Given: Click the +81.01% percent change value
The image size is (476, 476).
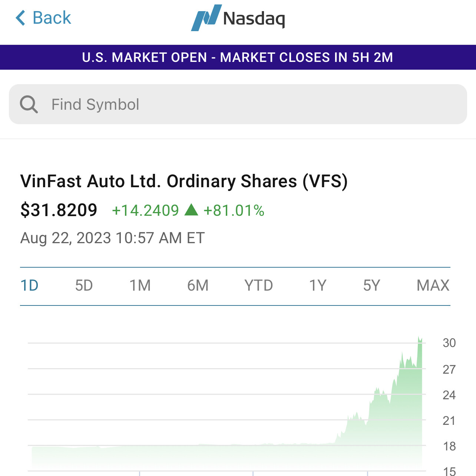Looking at the screenshot, I should (x=234, y=211).
